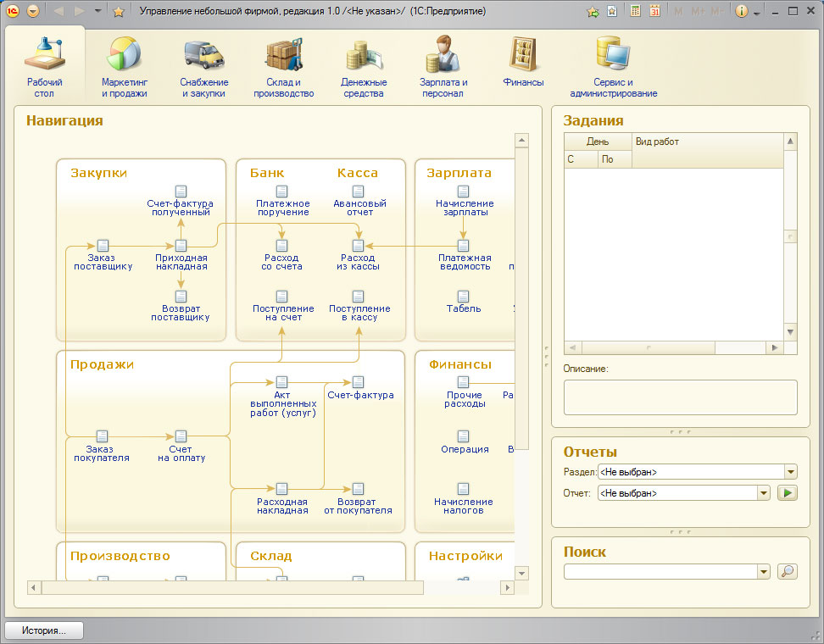This screenshot has height=644, width=824.
Task: Open the История button
Action: pos(45,630)
